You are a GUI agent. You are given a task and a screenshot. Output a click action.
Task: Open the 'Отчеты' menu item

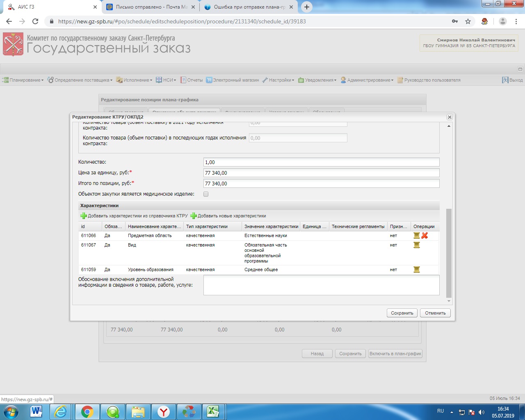click(x=192, y=80)
